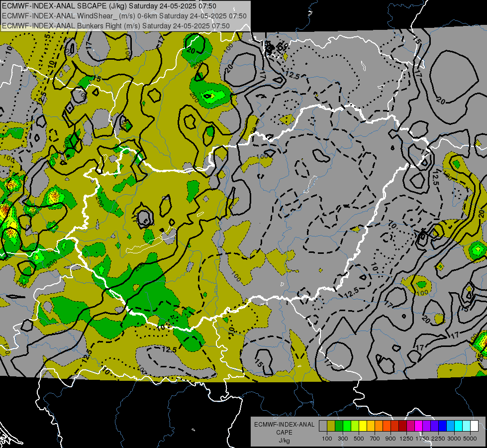Click the pure blue legend swatch
Image resolution: width=487 pixels, height=448 pixels.
[442, 426]
